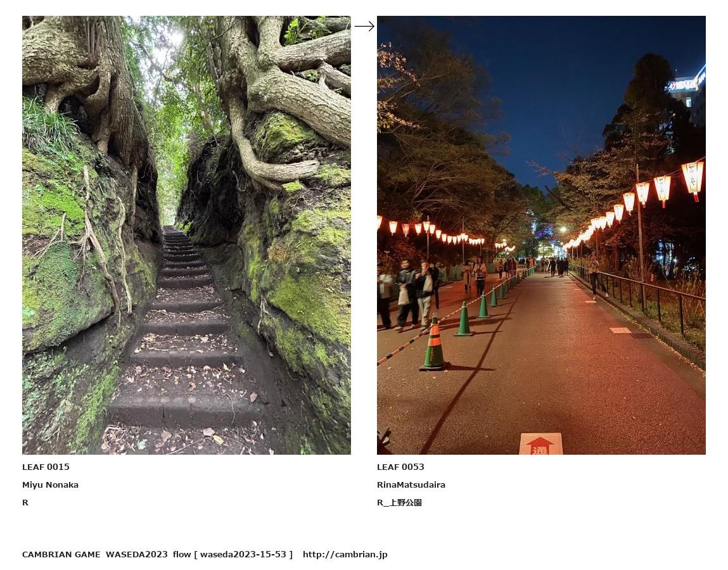Open the lantern-lit night path photo
This screenshot has width=728, height=570.
(541, 235)
